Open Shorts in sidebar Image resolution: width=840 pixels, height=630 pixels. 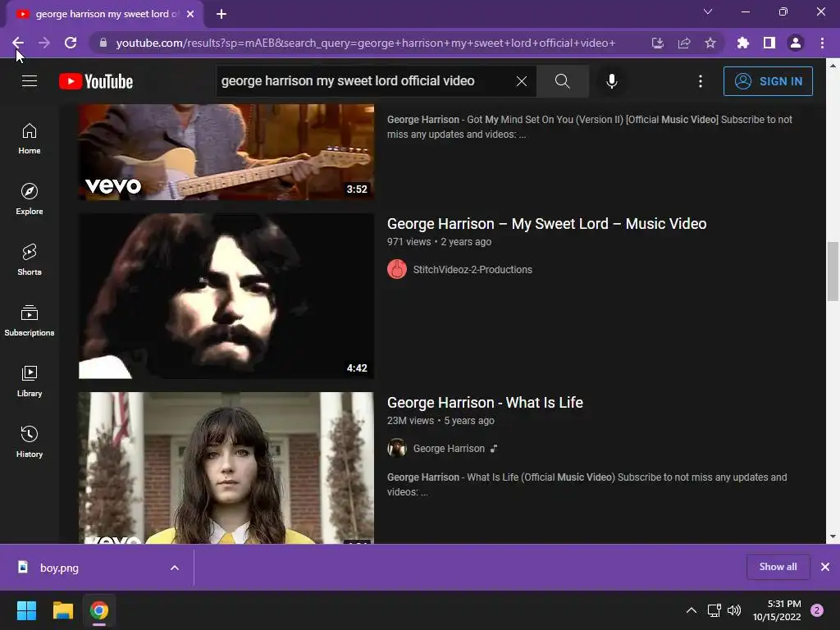[x=30, y=259]
